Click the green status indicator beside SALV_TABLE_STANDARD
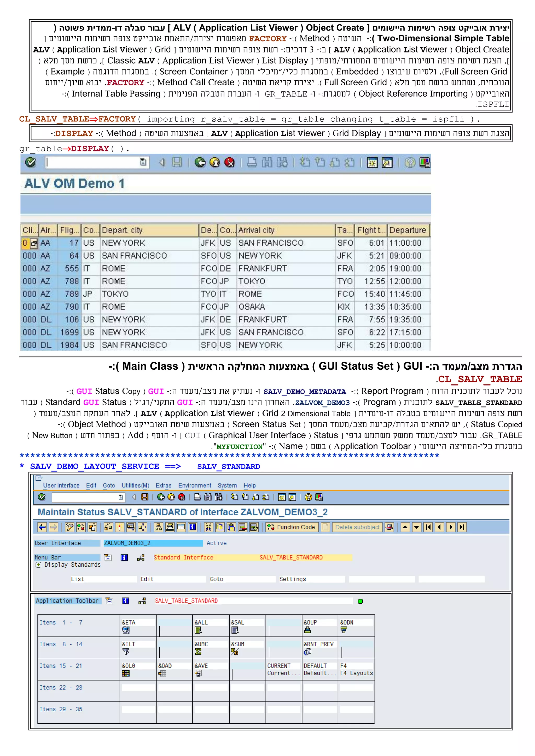 360,601
